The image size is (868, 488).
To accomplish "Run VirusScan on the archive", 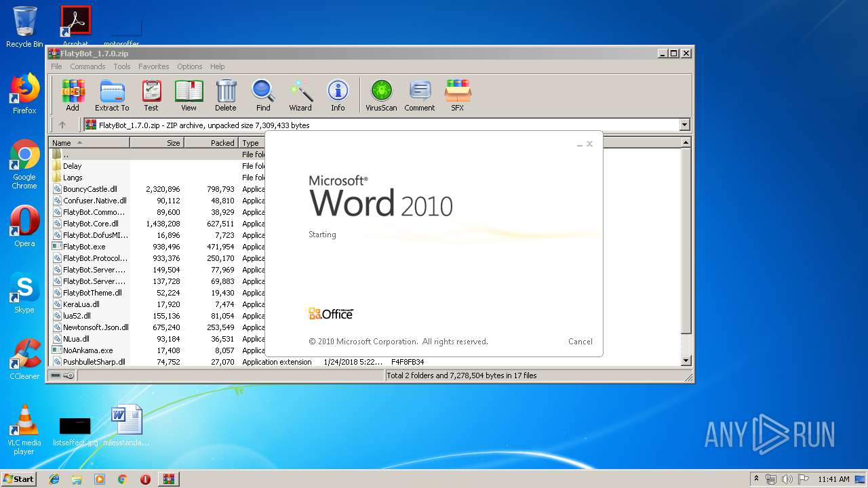I will 381,95.
